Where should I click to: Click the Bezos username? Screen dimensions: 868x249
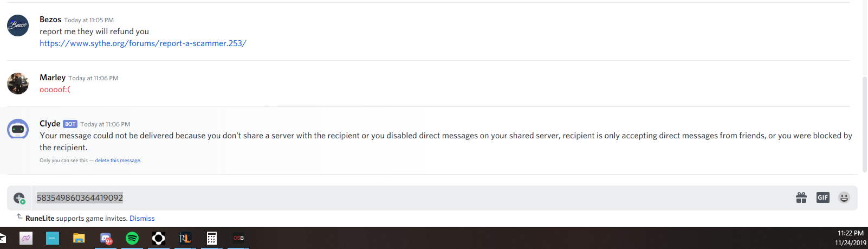tap(50, 20)
